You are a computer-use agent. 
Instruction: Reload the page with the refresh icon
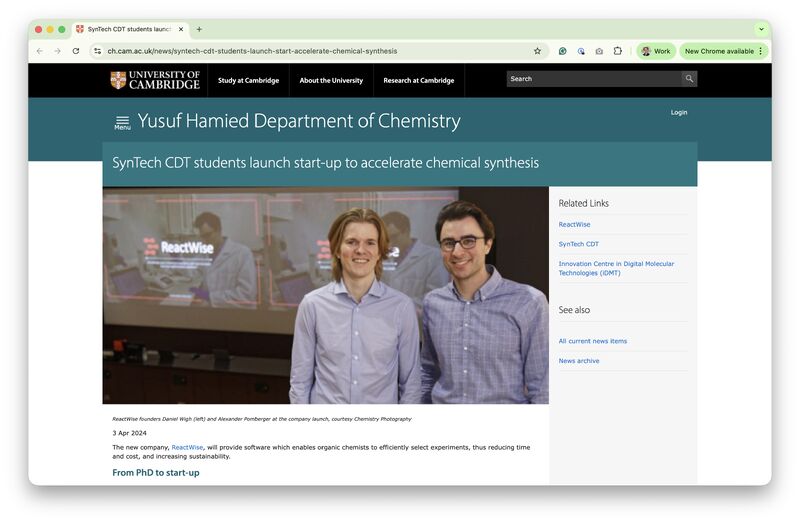coord(76,51)
